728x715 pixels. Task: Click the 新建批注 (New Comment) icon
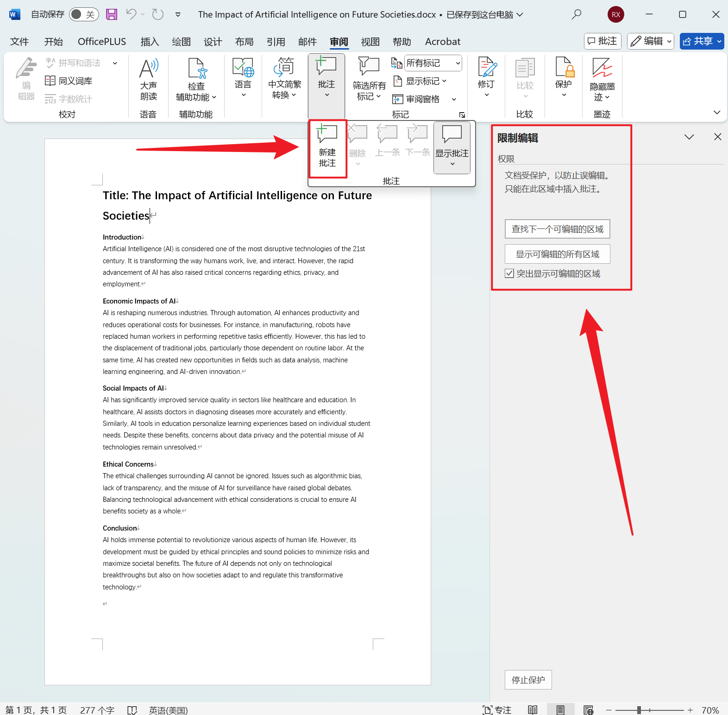[327, 134]
